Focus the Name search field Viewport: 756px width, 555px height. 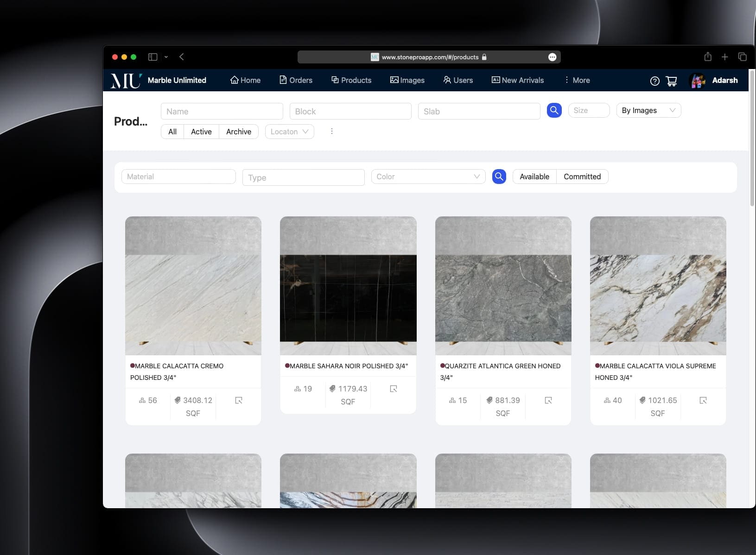tap(222, 111)
